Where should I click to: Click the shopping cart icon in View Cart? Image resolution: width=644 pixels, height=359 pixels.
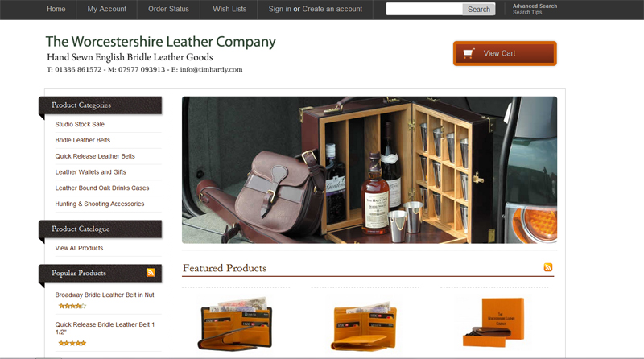469,53
